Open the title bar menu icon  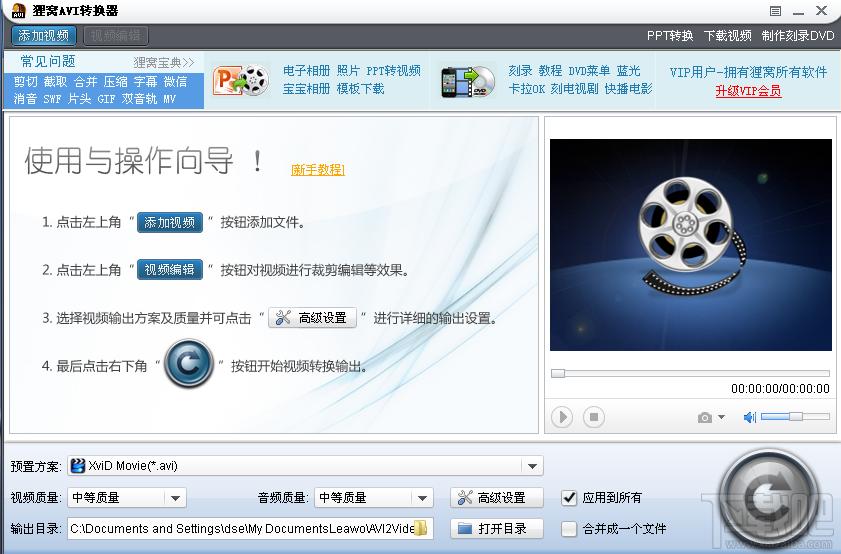pos(775,11)
